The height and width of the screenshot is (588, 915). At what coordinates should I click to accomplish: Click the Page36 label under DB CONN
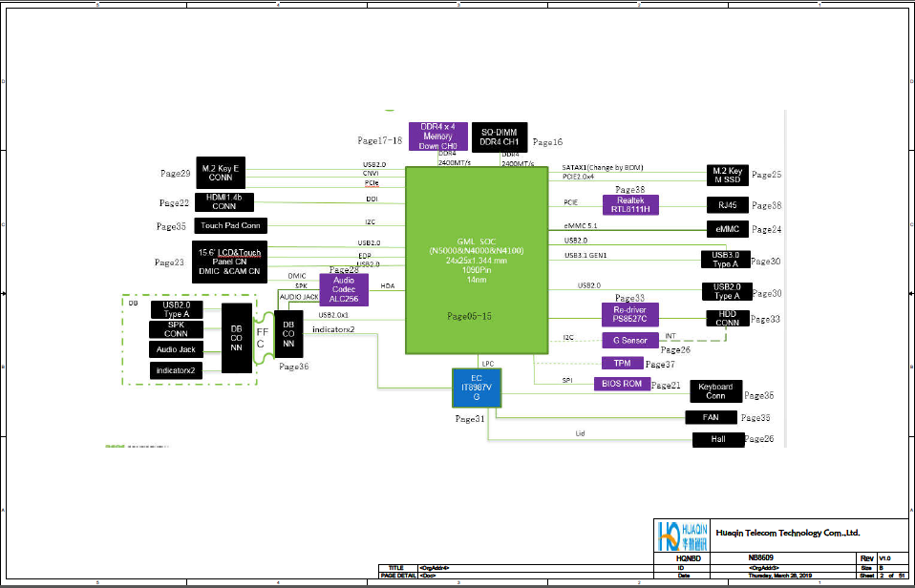pyautogui.click(x=294, y=367)
